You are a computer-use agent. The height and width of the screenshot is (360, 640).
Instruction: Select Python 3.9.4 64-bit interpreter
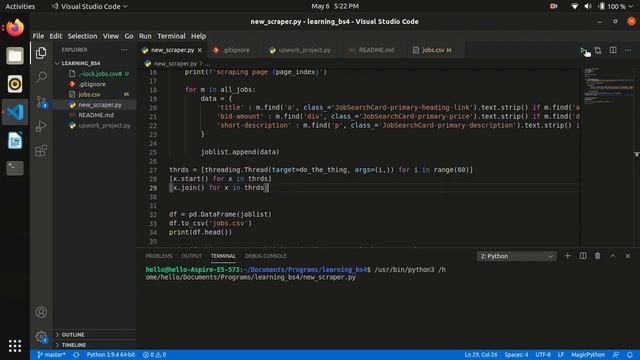coord(111,355)
